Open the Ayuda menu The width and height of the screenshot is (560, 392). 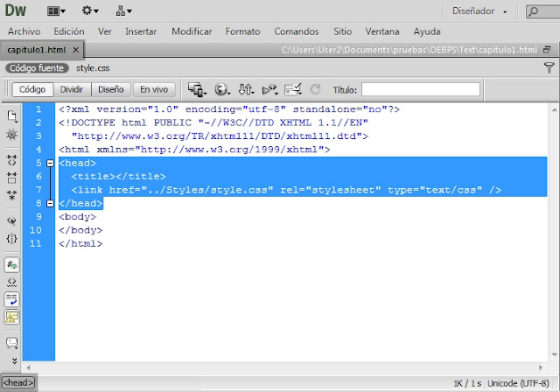[x=427, y=31]
